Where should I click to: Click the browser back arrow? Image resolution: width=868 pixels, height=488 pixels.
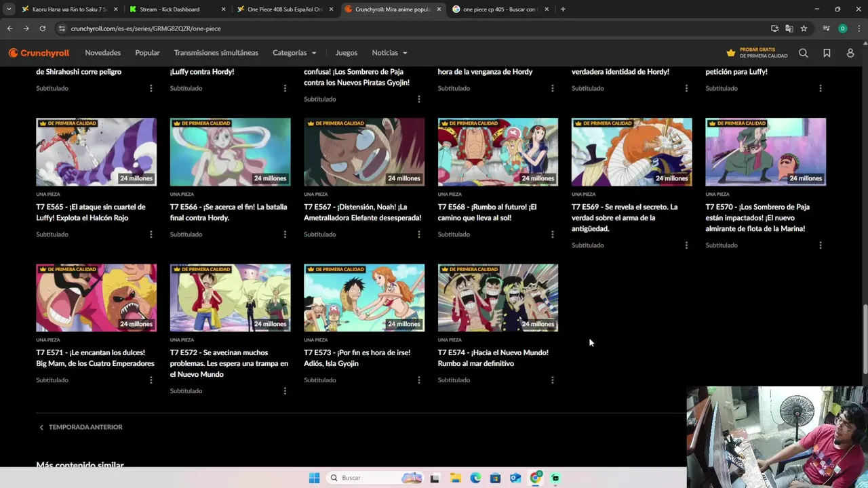tap(9, 28)
